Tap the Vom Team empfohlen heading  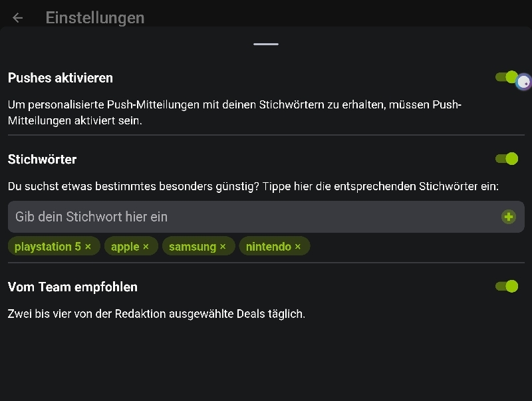tap(73, 287)
